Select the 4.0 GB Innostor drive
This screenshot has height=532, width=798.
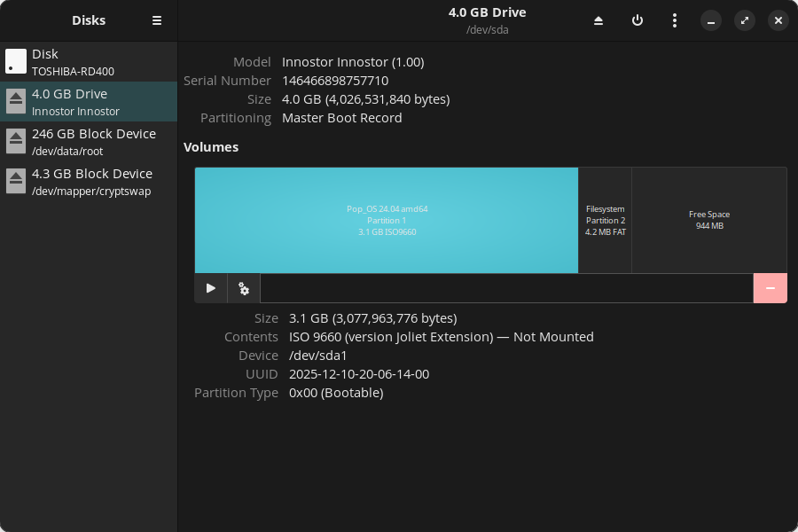pos(89,102)
